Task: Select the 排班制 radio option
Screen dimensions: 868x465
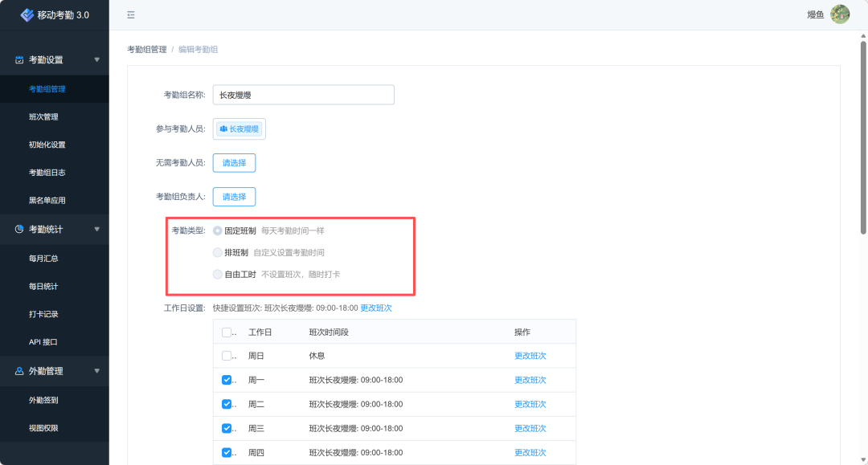Action: coord(218,252)
